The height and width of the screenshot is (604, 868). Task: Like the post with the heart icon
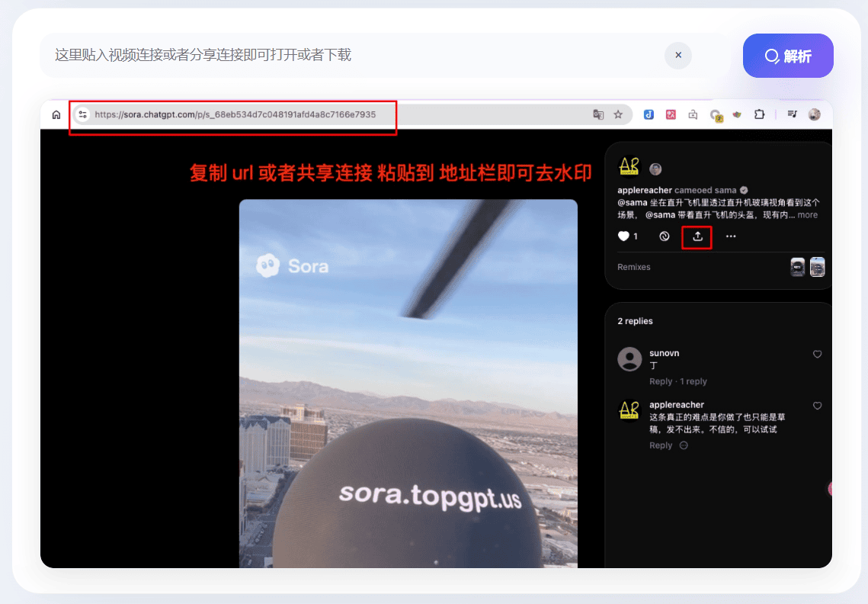point(623,236)
